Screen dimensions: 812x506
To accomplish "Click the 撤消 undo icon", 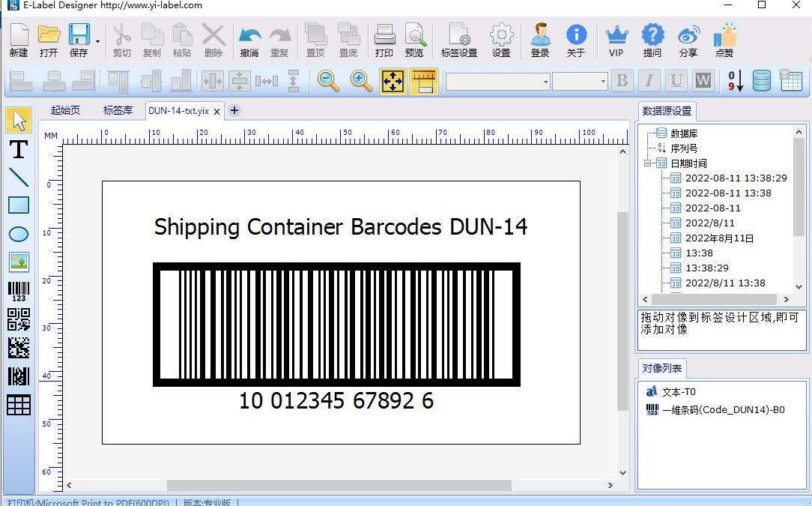I will tap(249, 41).
